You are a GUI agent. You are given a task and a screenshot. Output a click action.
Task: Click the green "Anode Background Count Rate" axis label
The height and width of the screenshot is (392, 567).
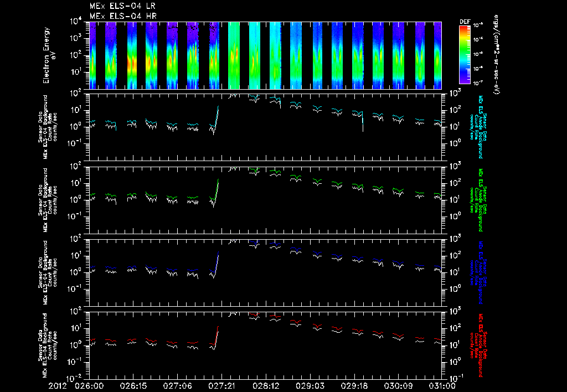point(478,200)
